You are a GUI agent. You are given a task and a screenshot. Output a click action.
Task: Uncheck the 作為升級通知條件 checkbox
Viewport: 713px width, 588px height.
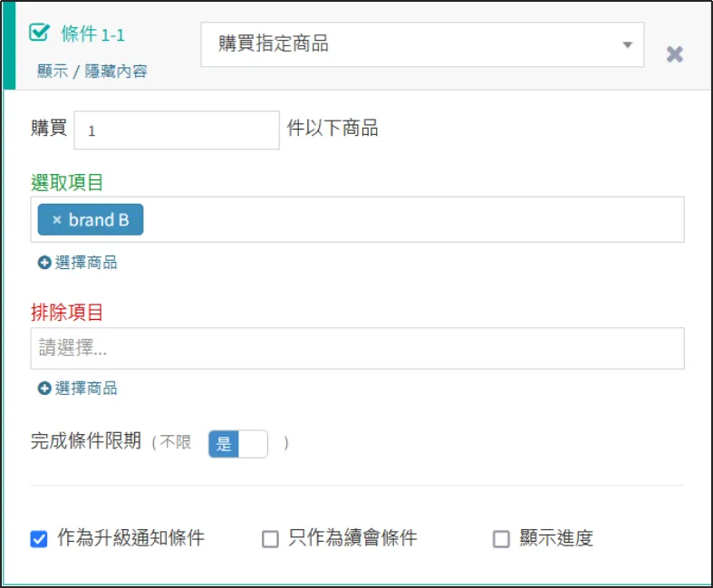(39, 539)
